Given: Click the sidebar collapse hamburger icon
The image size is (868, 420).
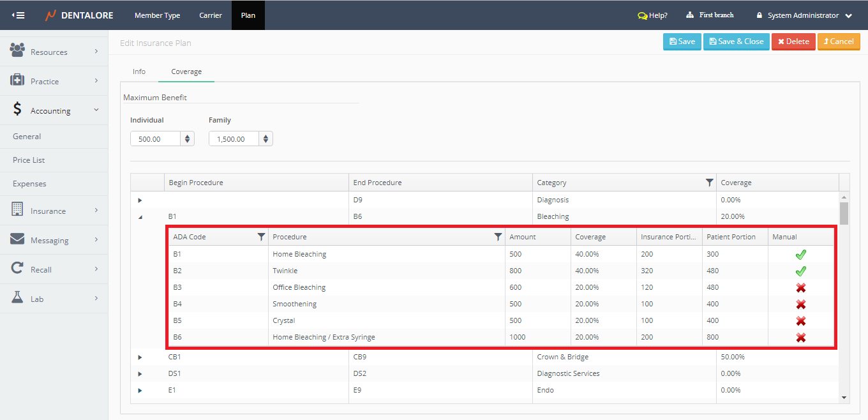Looking at the screenshot, I should click(x=19, y=15).
